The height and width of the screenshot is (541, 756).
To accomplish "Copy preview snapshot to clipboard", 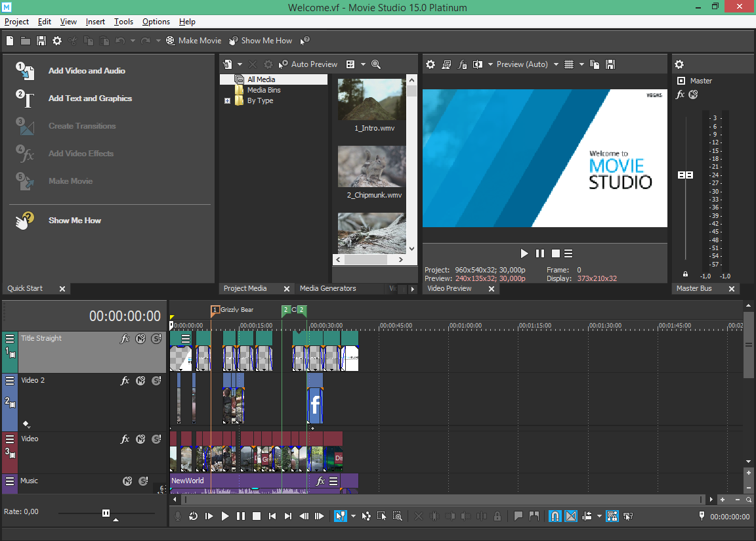I will click(x=595, y=64).
